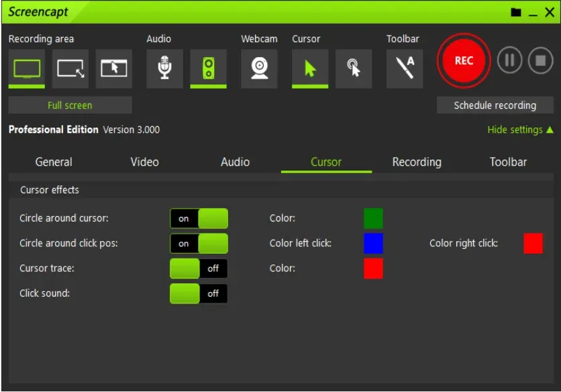
Task: Open Schedule recording
Action: coord(495,105)
